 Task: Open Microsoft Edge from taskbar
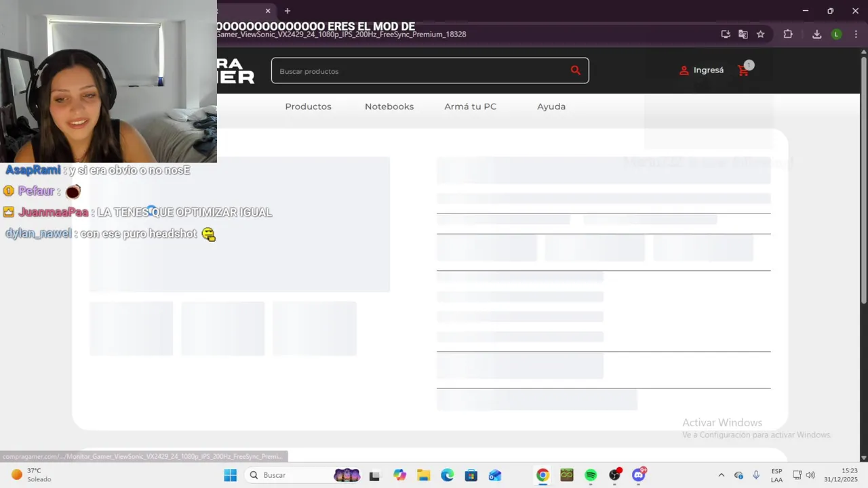tap(448, 475)
